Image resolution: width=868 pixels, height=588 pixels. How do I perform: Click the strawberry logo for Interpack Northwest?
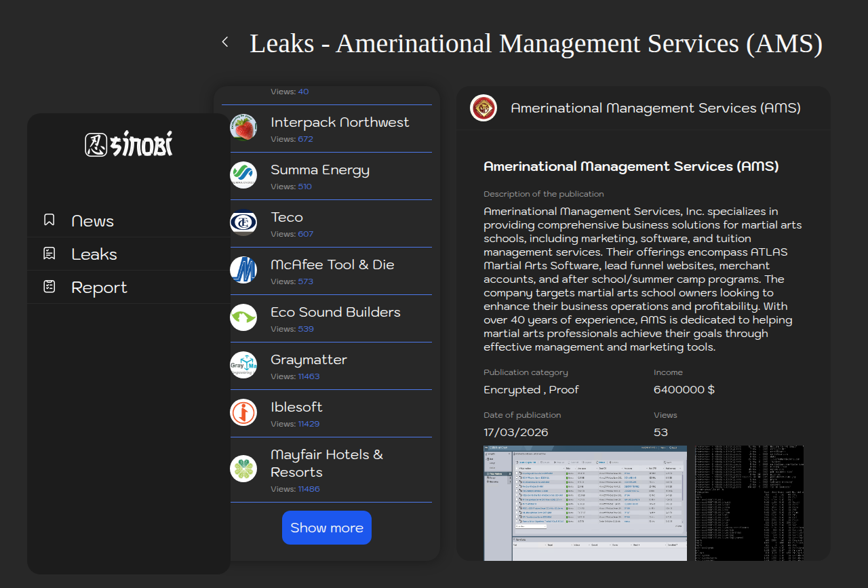243,128
